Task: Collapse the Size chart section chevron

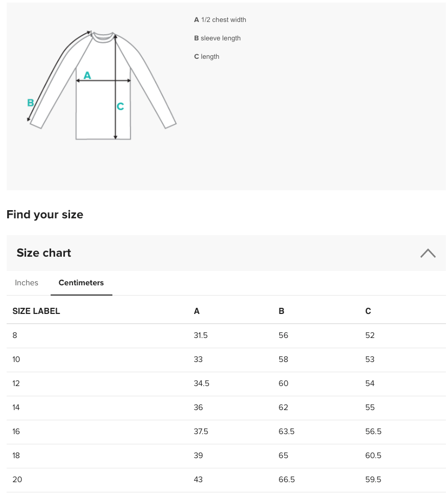Action: tap(428, 253)
